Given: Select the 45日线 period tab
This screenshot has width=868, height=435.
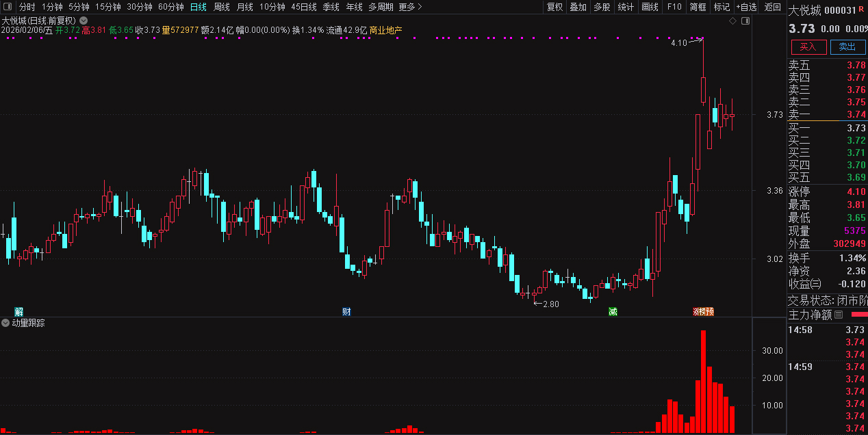Looking at the screenshot, I should click(x=304, y=7).
